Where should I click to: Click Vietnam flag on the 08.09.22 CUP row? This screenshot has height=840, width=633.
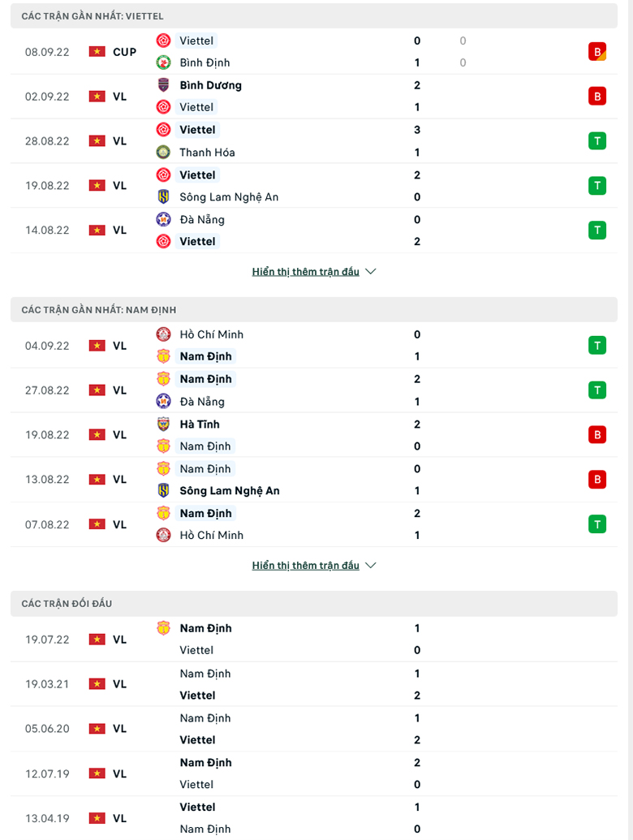pyautogui.click(x=97, y=52)
